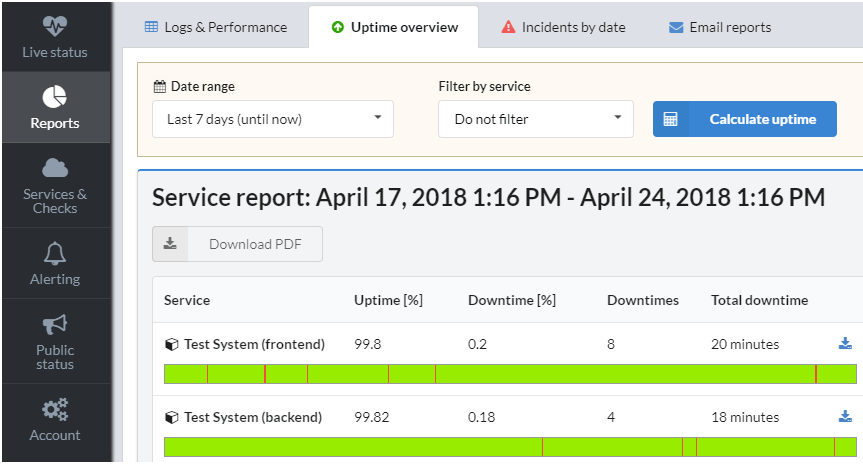Click the Reports pie chart icon
The image size is (863, 464).
(x=55, y=97)
